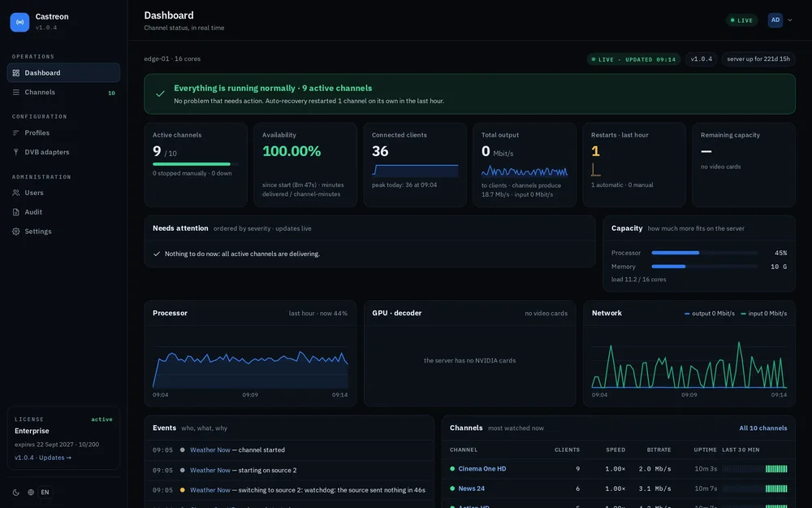
Task: Click the input 0 Mbit/s legend entry
Action: point(764,314)
